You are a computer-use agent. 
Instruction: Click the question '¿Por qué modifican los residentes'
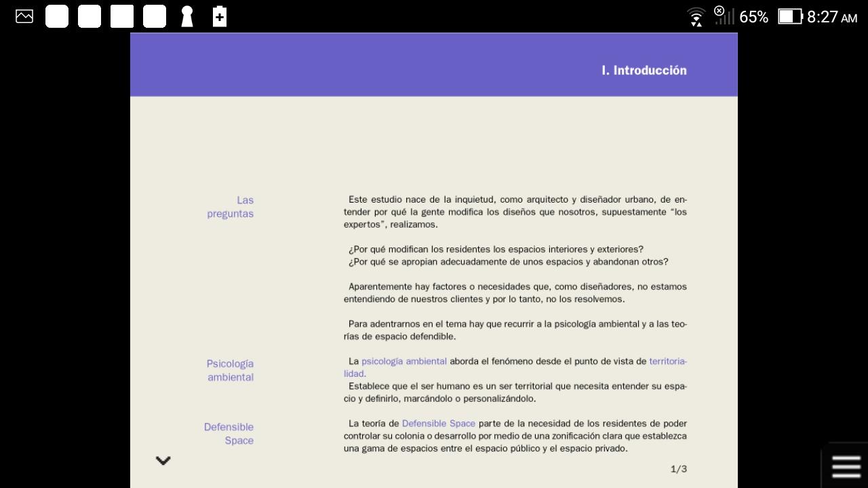pyautogui.click(x=496, y=249)
